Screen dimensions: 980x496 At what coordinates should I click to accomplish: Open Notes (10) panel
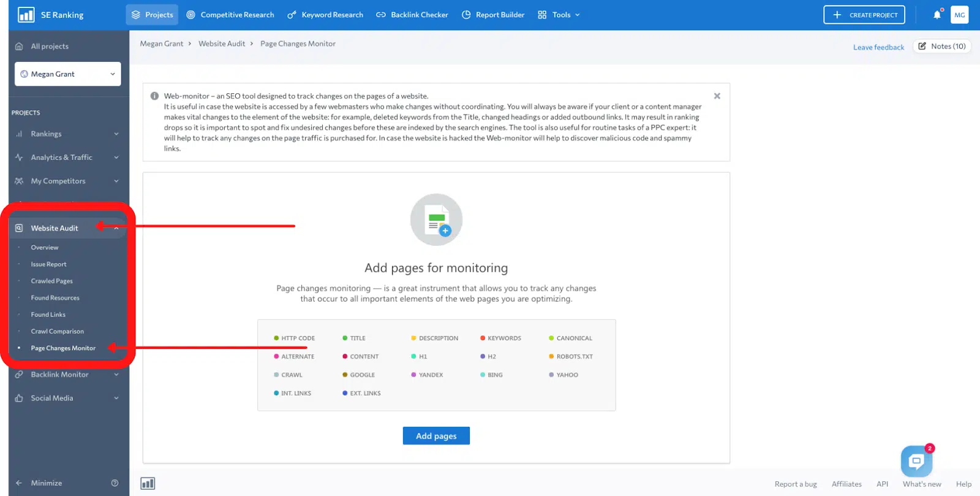[x=941, y=47]
